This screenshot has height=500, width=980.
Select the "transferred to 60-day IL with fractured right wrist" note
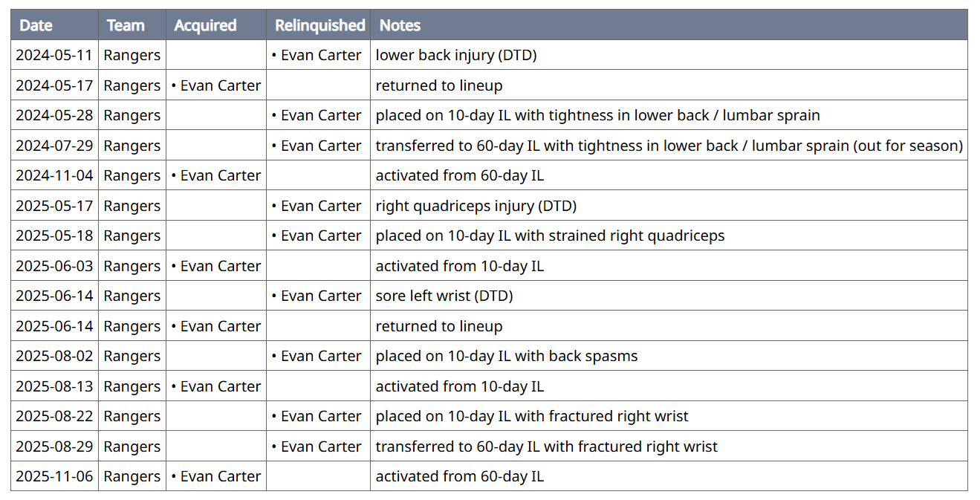[x=546, y=447]
